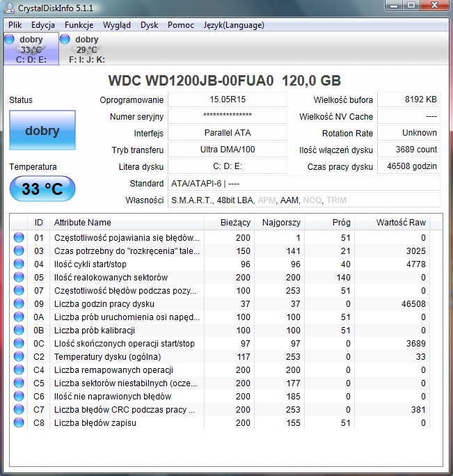
Task: Select row 'Liczba godzin pracy dysku'
Action: pos(220,303)
